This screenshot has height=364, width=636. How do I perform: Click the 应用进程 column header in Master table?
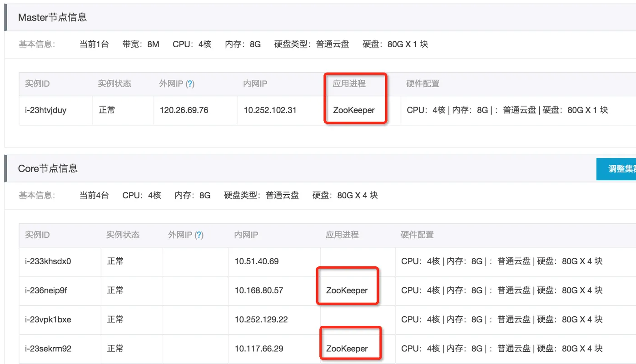349,84
